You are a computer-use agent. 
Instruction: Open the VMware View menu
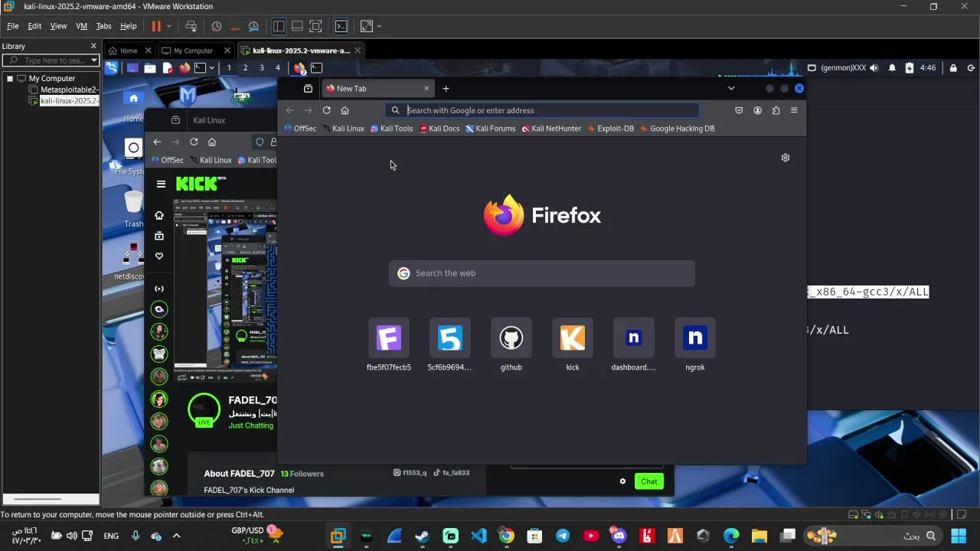[58, 26]
